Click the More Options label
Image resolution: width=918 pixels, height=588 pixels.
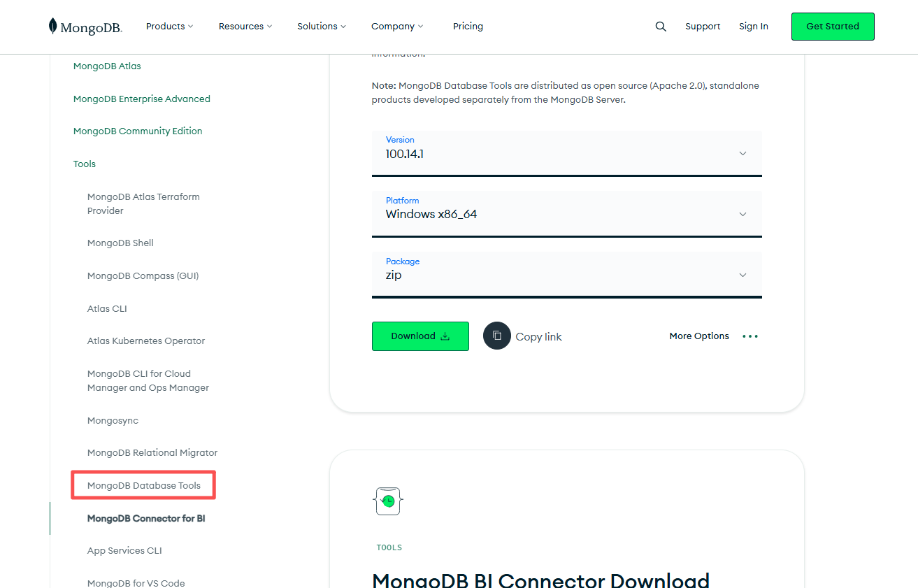(x=699, y=336)
